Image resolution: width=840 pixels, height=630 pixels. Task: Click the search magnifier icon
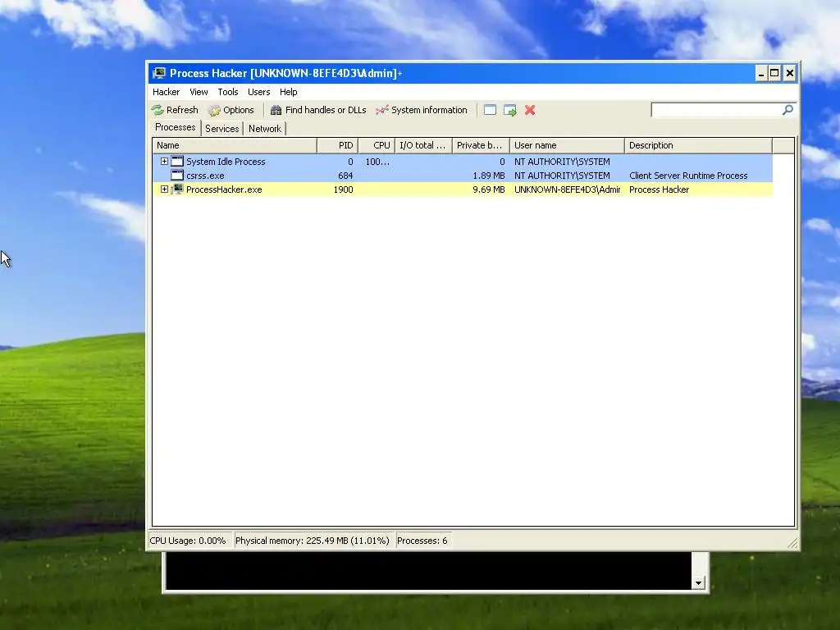click(787, 110)
